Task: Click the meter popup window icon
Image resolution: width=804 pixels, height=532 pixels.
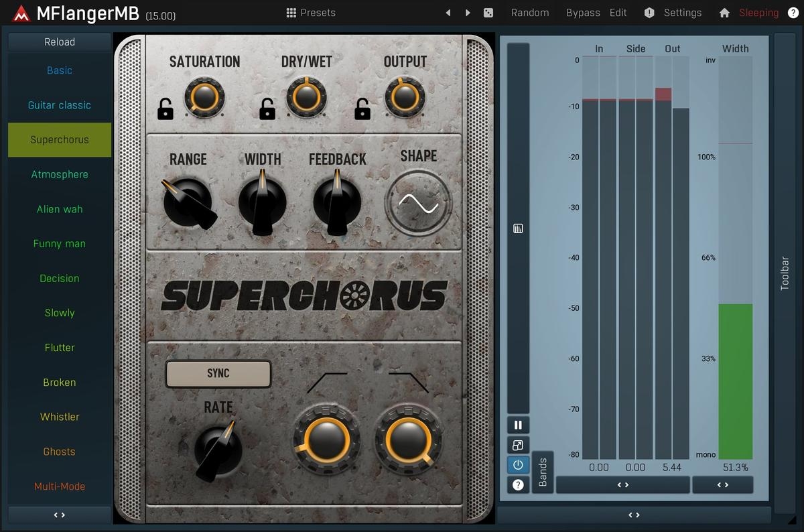Action: (518, 445)
